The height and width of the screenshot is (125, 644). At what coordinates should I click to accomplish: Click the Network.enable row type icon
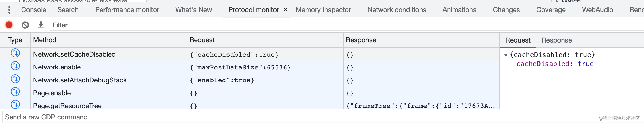(x=15, y=66)
